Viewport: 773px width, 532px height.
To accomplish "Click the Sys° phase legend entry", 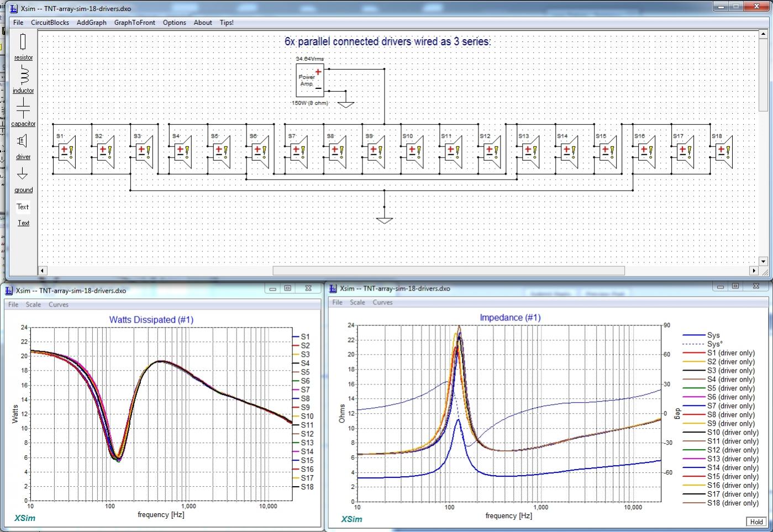I will pos(703,344).
